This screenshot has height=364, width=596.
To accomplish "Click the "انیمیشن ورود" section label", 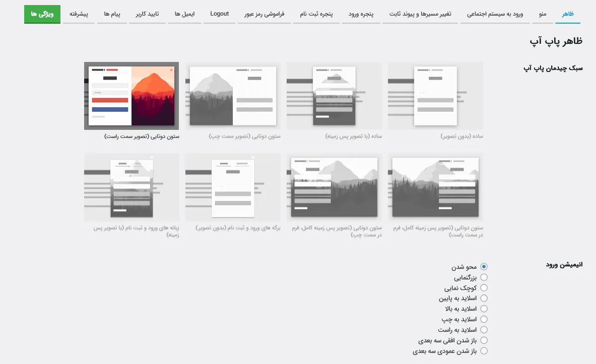I will click(x=564, y=264).
